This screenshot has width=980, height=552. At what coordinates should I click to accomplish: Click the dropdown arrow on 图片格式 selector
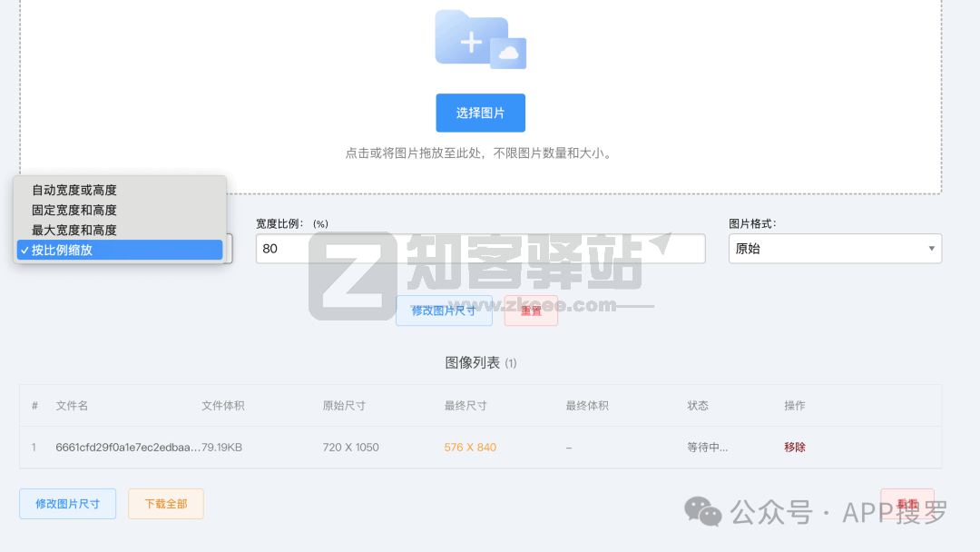[x=931, y=248]
